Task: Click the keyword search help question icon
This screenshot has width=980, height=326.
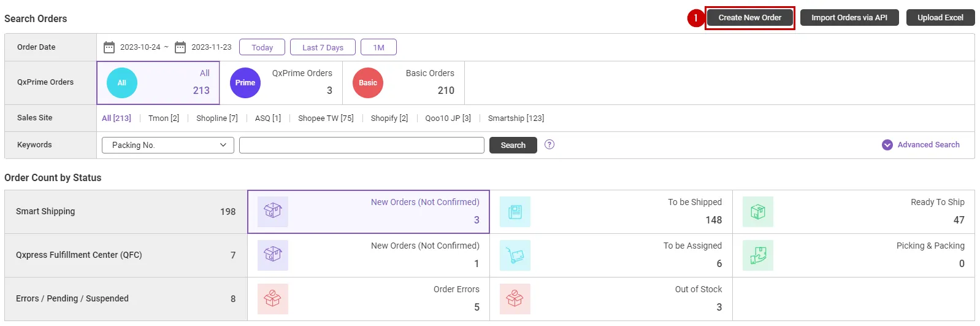Action: pyautogui.click(x=549, y=145)
